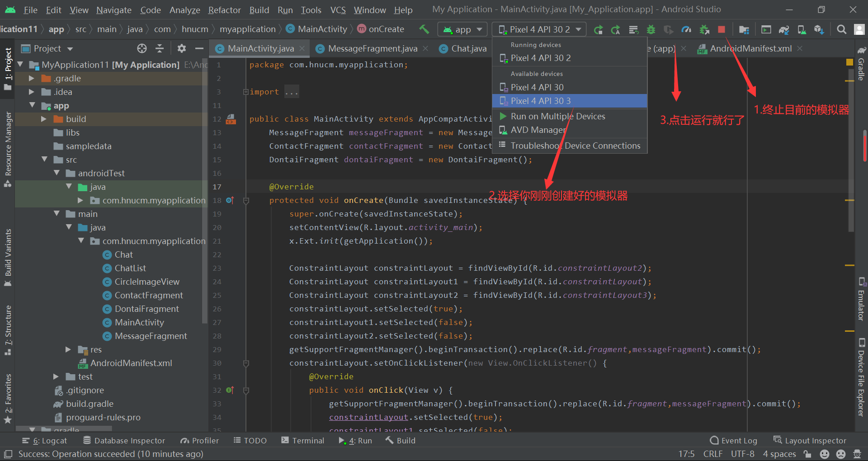Viewport: 868px width, 461px height.
Task: Collapse the androidTest folder
Action: point(57,173)
